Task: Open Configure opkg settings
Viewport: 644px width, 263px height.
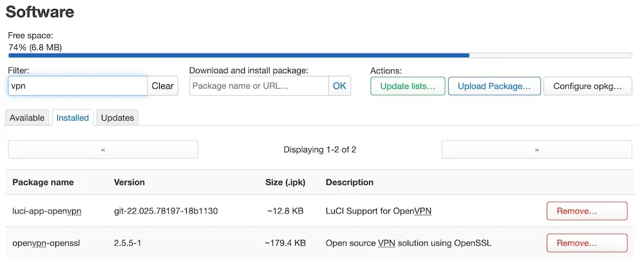Action: [x=588, y=86]
